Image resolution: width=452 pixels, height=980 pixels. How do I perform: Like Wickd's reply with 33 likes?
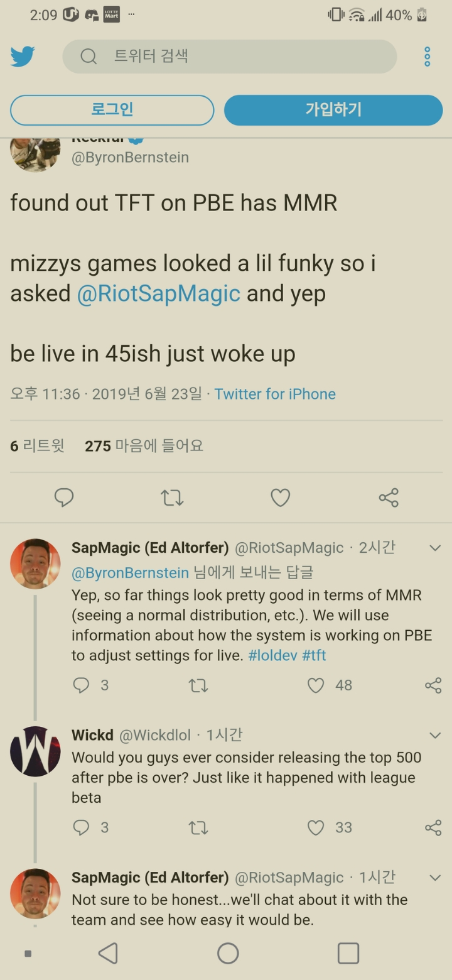pyautogui.click(x=316, y=827)
